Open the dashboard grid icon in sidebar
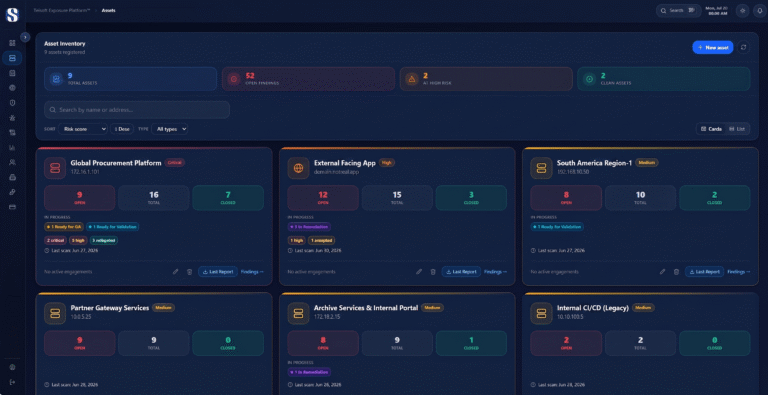768x395 pixels. (12, 43)
